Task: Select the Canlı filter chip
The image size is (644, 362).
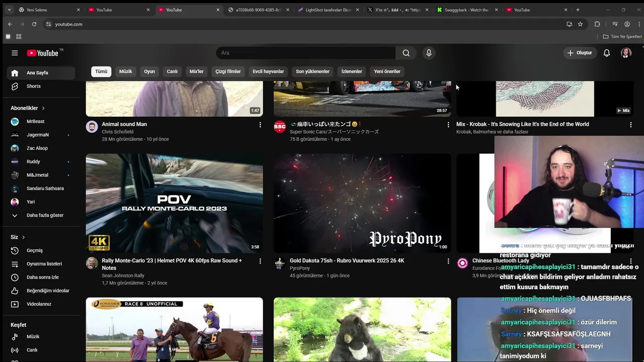Action: [x=172, y=71]
